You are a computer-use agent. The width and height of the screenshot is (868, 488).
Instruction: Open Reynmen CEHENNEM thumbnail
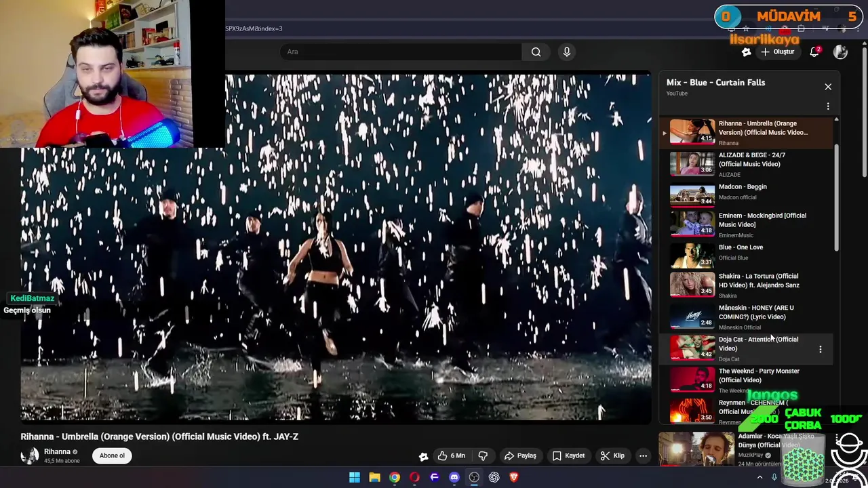pyautogui.click(x=692, y=411)
